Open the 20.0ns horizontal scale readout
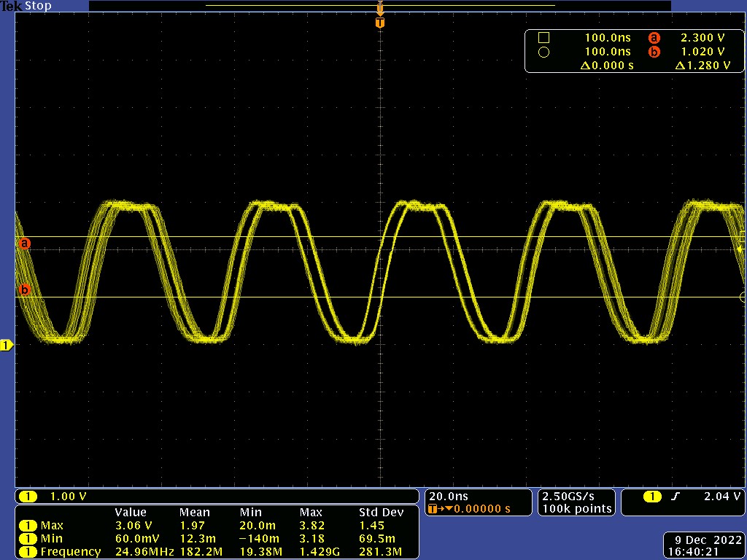747x560 pixels. (x=449, y=495)
